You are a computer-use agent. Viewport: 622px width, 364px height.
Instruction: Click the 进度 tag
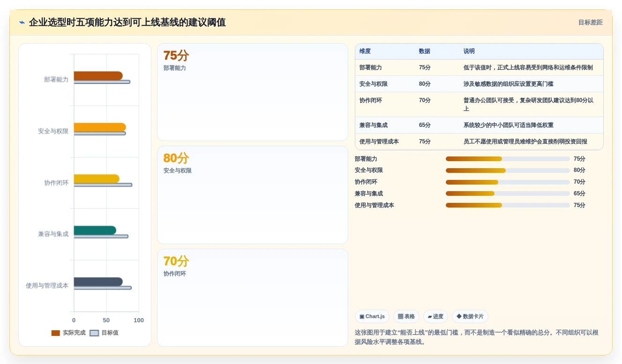coord(435,317)
